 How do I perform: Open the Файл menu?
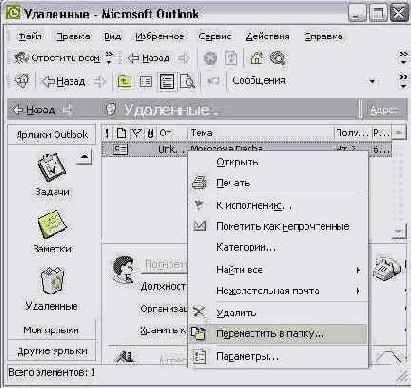pyautogui.click(x=30, y=36)
